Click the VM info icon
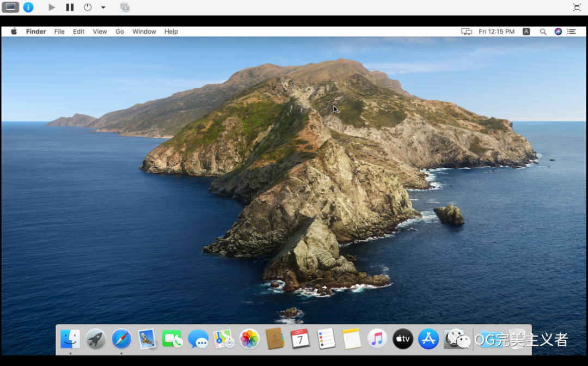This screenshot has height=366, width=588. (x=28, y=7)
